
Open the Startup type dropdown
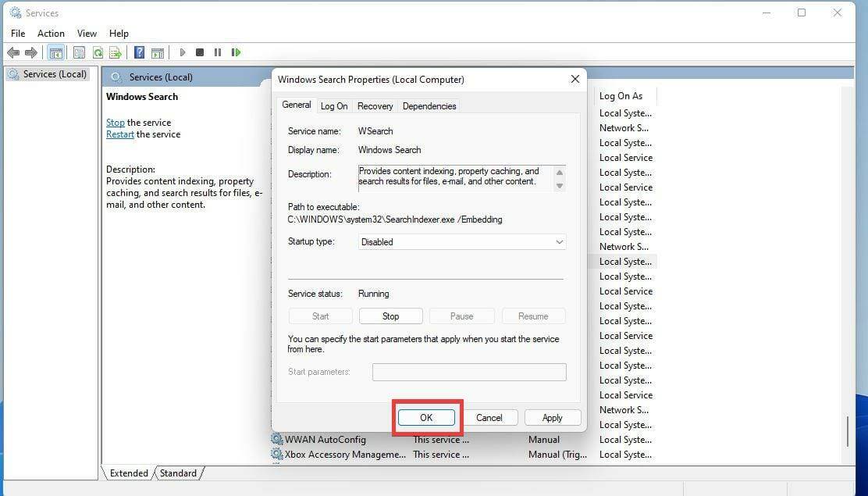559,242
